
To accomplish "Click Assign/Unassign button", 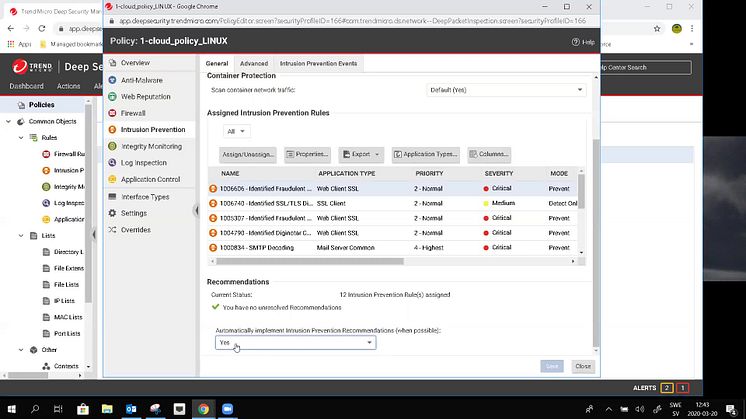I will pos(248,155).
